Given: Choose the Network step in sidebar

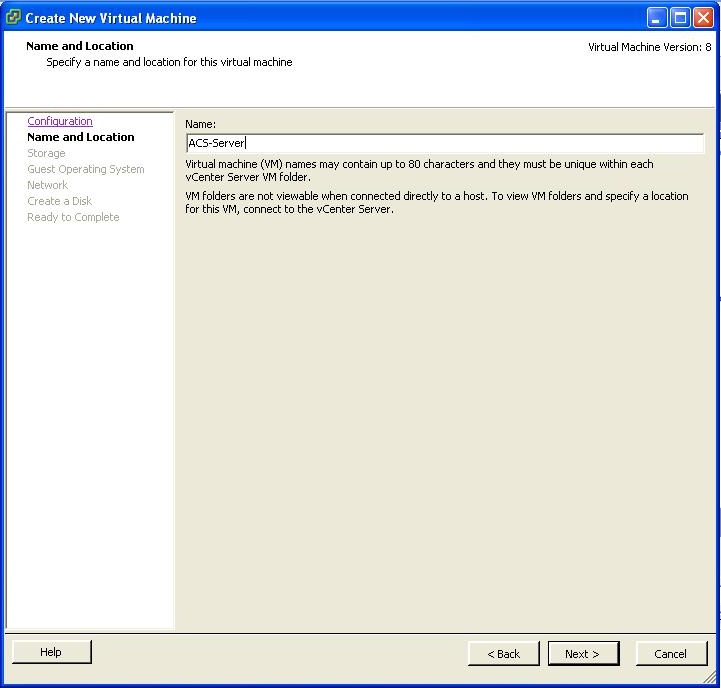Looking at the screenshot, I should [x=47, y=185].
